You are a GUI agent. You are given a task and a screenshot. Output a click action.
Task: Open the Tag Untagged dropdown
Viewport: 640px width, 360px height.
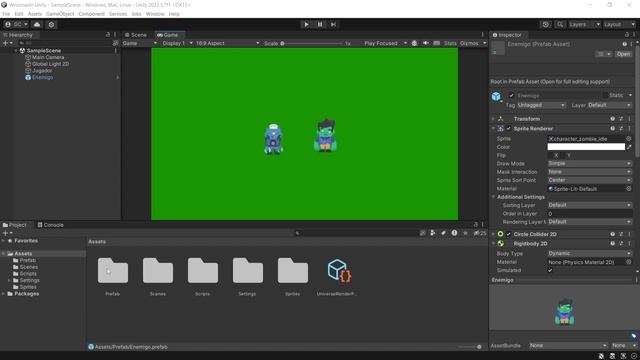coord(541,105)
